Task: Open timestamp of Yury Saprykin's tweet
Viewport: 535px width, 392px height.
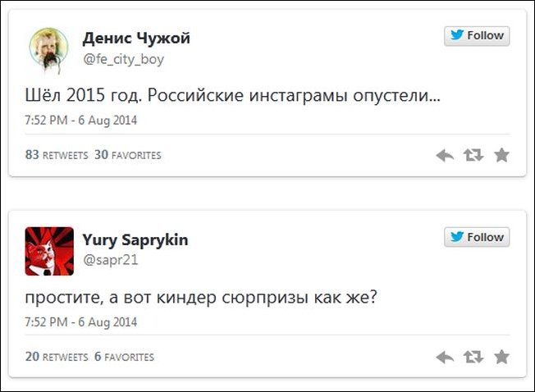Action: point(81,321)
